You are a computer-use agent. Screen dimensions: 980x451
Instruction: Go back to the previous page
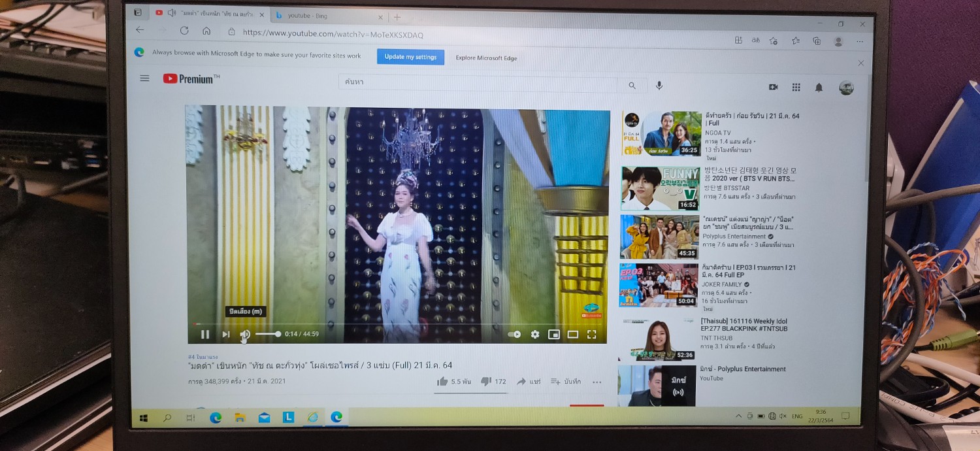point(140,30)
